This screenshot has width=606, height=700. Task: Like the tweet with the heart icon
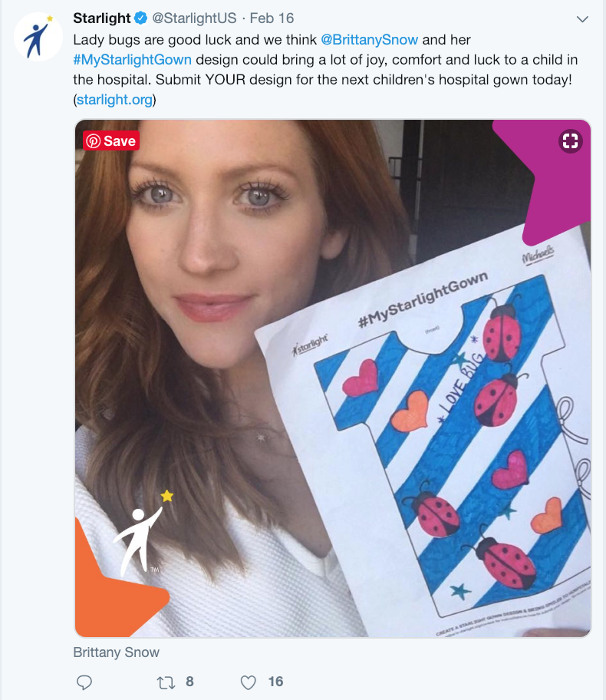tap(248, 682)
